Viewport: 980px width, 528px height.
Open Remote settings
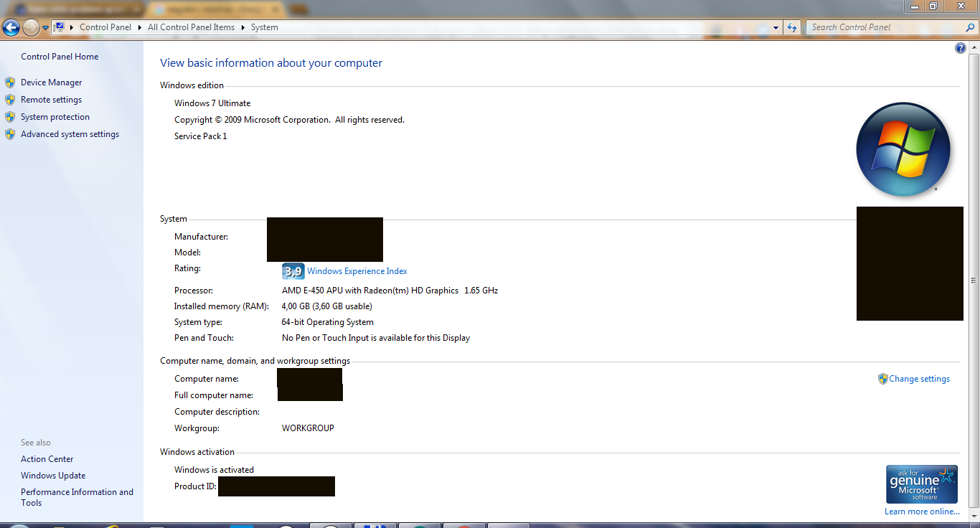coord(51,100)
